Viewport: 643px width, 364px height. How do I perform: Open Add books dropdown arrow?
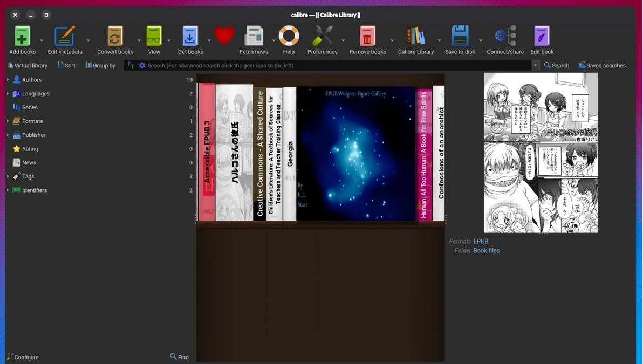[x=42, y=40]
